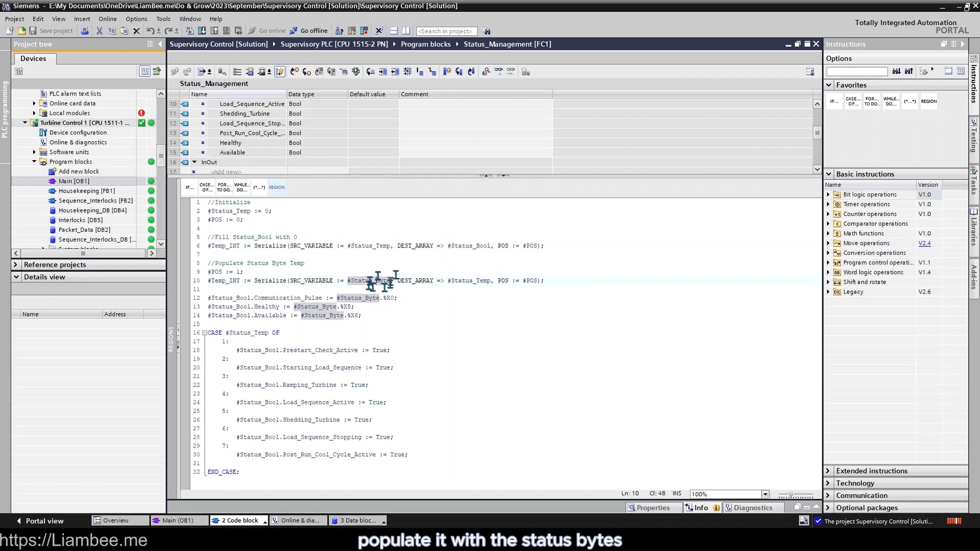The height and width of the screenshot is (551, 980).
Task: Click the Download to device icon
Action: coord(202,31)
